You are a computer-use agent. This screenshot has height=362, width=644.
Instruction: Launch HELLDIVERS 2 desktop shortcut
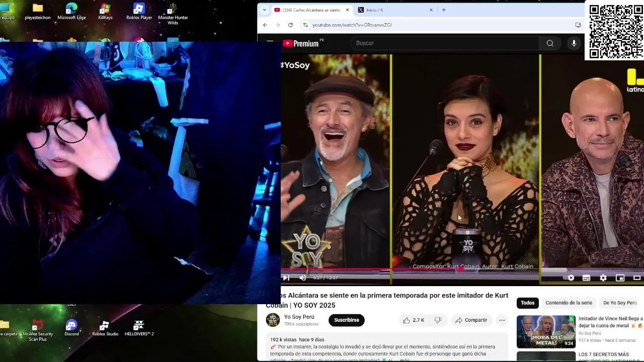pos(139,328)
